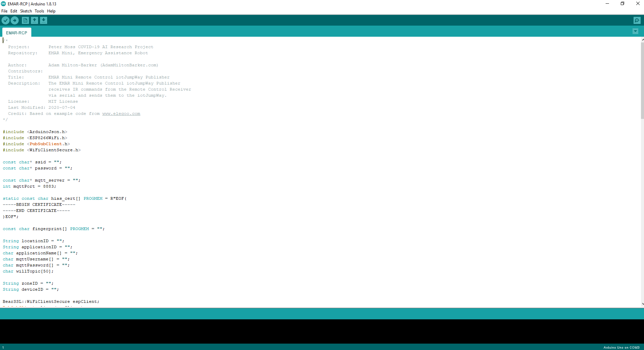Click the 'int mqttPort = 8883;' line
This screenshot has height=350, width=644.
(30, 187)
